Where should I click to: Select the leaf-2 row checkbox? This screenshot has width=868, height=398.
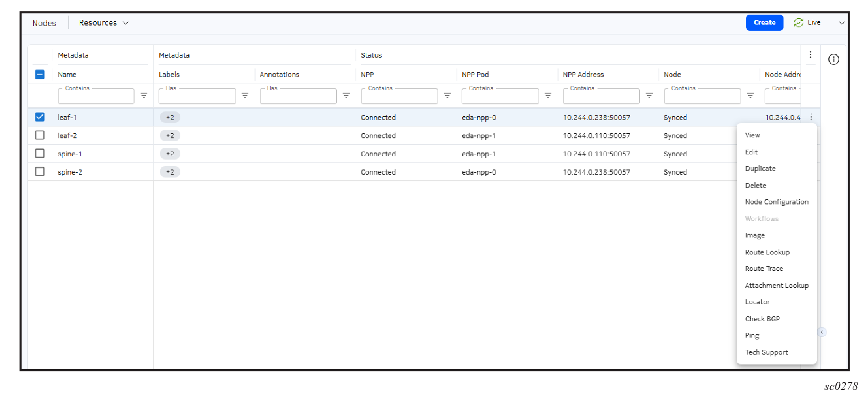(40, 135)
